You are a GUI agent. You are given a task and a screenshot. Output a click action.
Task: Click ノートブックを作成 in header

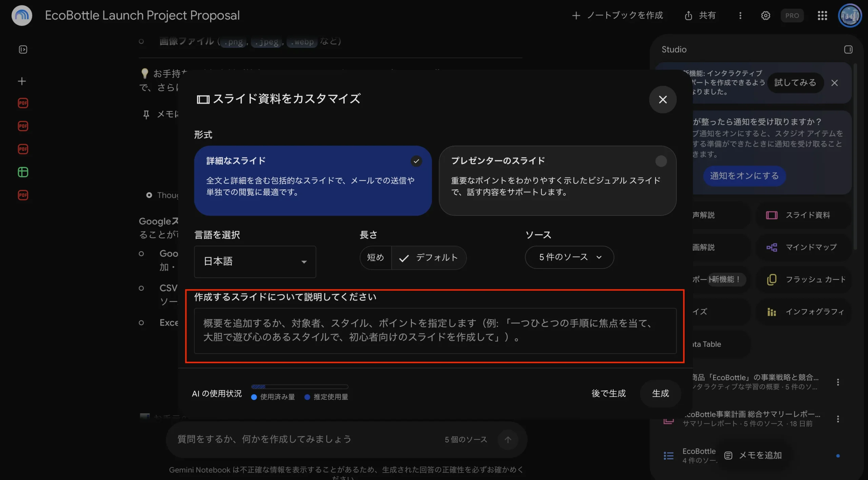pyautogui.click(x=617, y=16)
